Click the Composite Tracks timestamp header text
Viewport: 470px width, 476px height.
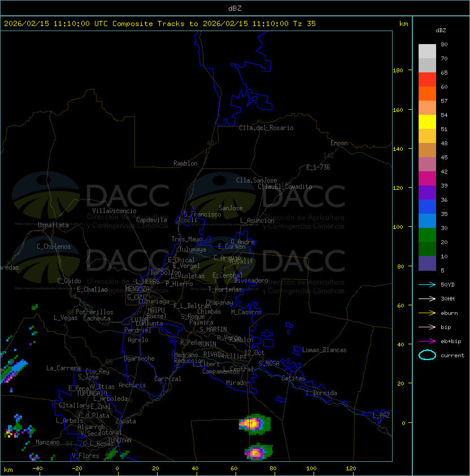160,24
